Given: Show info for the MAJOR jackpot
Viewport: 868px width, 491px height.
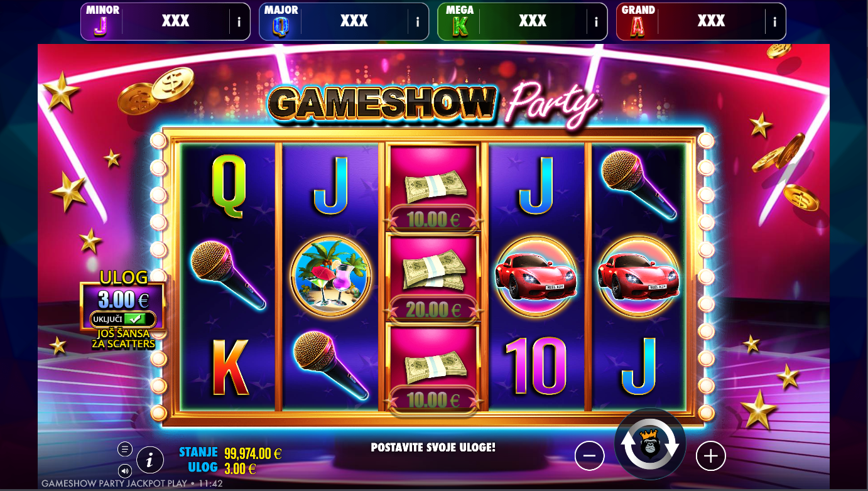Looking at the screenshot, I should (x=418, y=22).
